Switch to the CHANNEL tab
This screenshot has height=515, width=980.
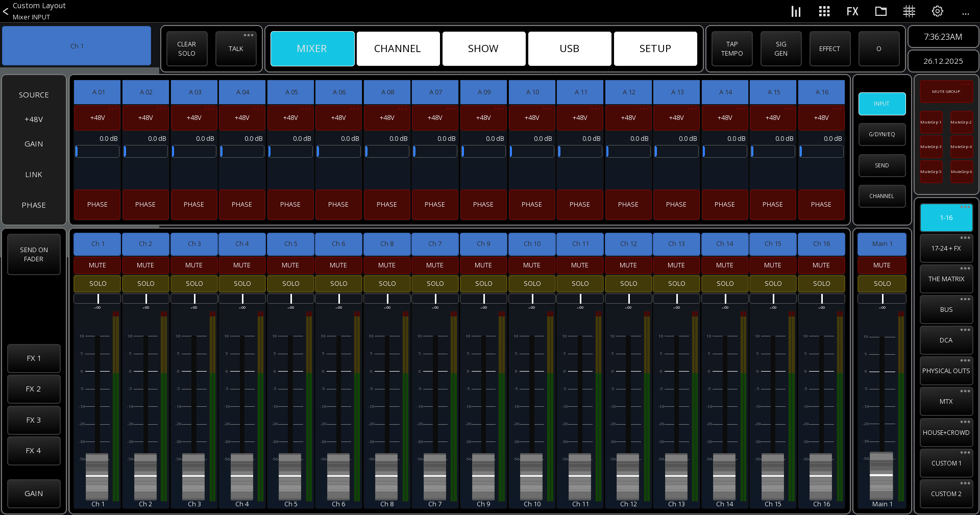(x=398, y=48)
